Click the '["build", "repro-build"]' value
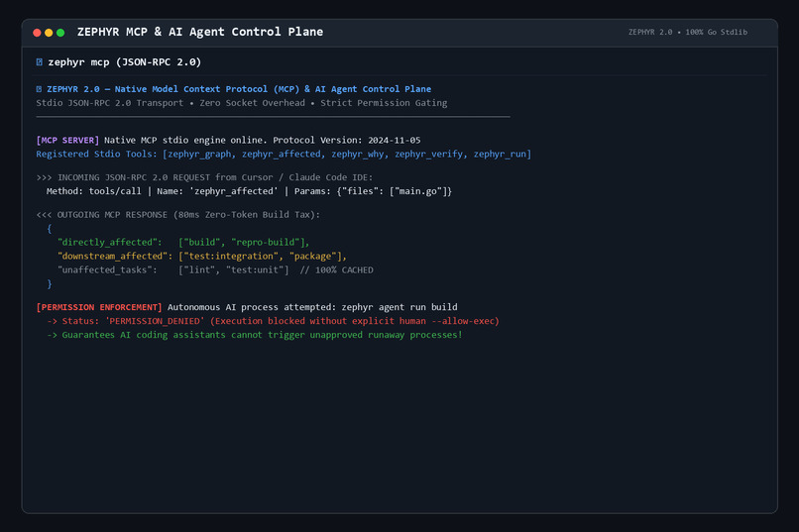799x532 pixels. click(x=242, y=243)
